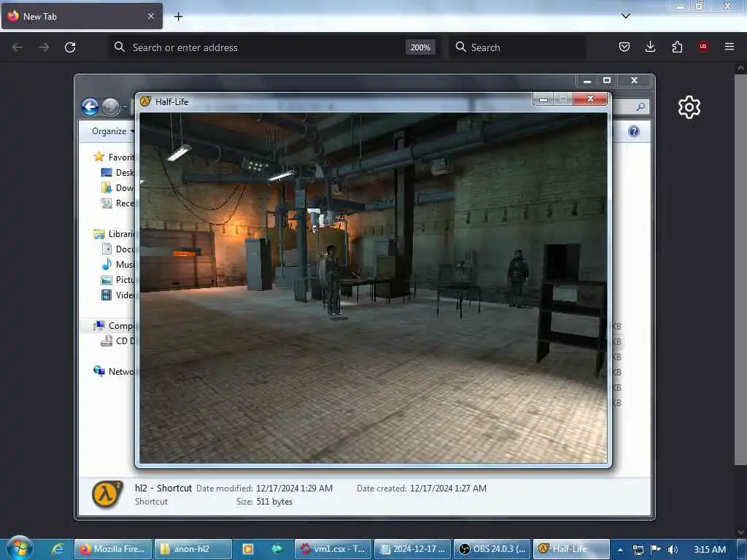Click Explorer window forward arrow button
Viewport: 747px width, 560px height.
(x=111, y=107)
